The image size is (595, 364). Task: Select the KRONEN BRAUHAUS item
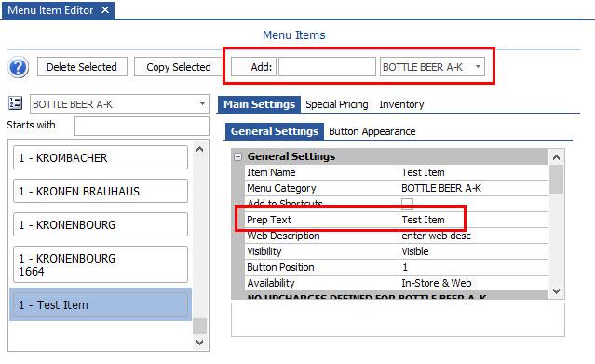coord(101,191)
